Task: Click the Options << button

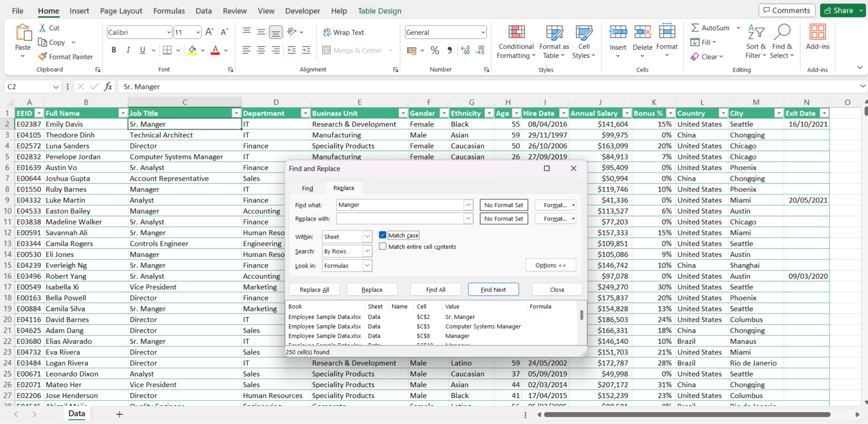Action: (551, 265)
